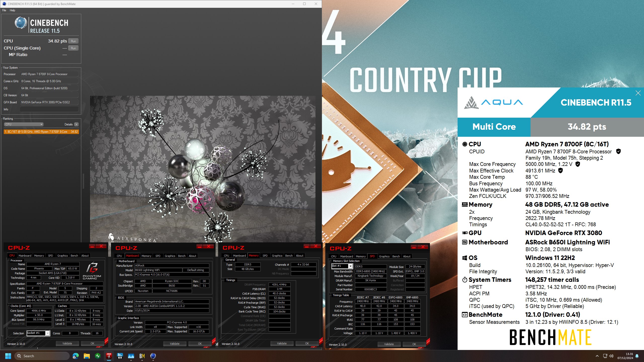This screenshot has height=362, width=644.
Task: Click the volume speaker icon in tray
Action: (611, 356)
